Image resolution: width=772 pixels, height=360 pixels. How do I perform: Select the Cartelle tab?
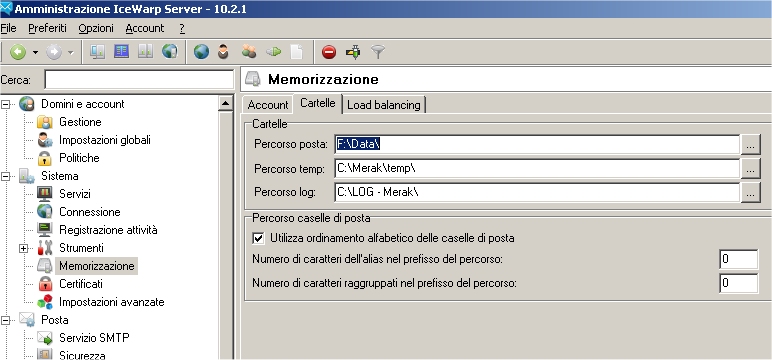pos(318,103)
